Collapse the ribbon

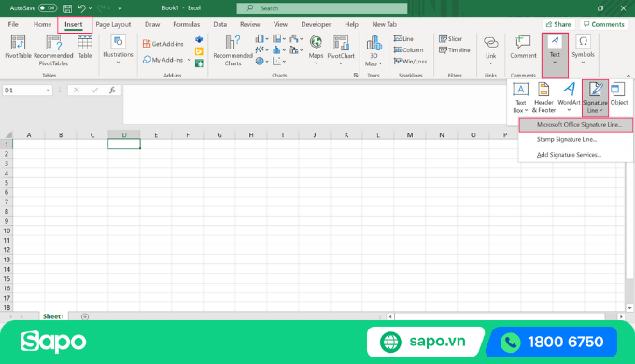[x=628, y=76]
